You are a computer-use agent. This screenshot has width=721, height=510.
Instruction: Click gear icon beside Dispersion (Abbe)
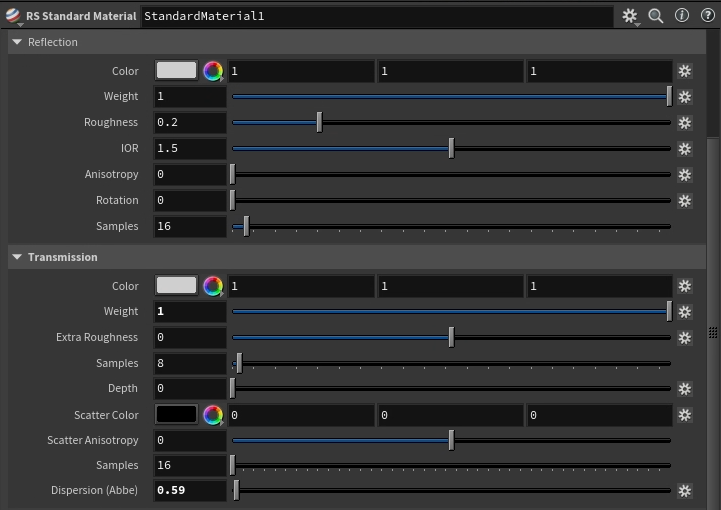pyautogui.click(x=684, y=491)
